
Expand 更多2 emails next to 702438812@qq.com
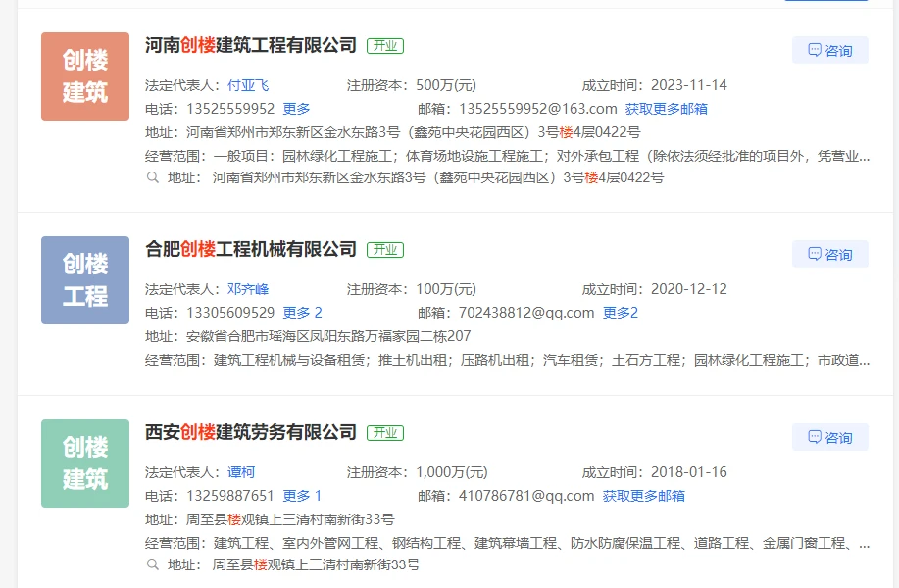click(x=621, y=313)
